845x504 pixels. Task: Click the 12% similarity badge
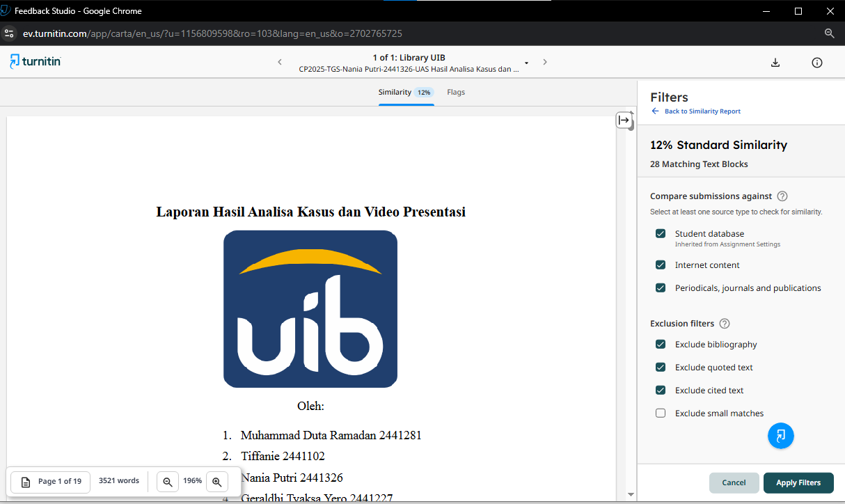[x=424, y=92]
